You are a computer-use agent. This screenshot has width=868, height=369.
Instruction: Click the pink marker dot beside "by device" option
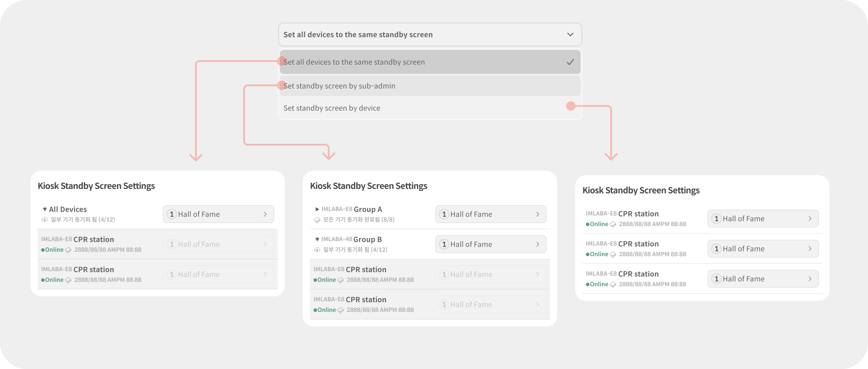point(571,106)
